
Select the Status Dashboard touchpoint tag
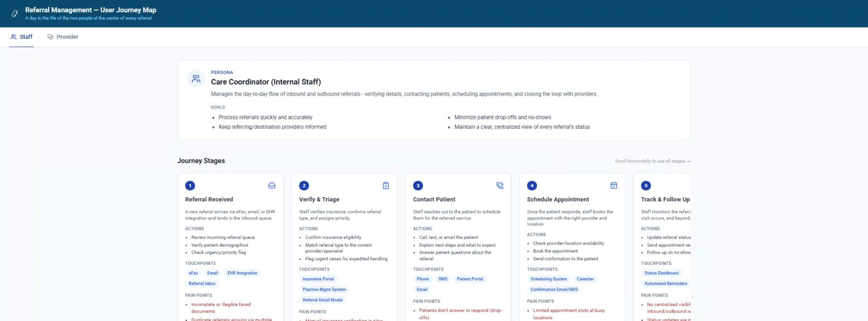[x=662, y=273]
